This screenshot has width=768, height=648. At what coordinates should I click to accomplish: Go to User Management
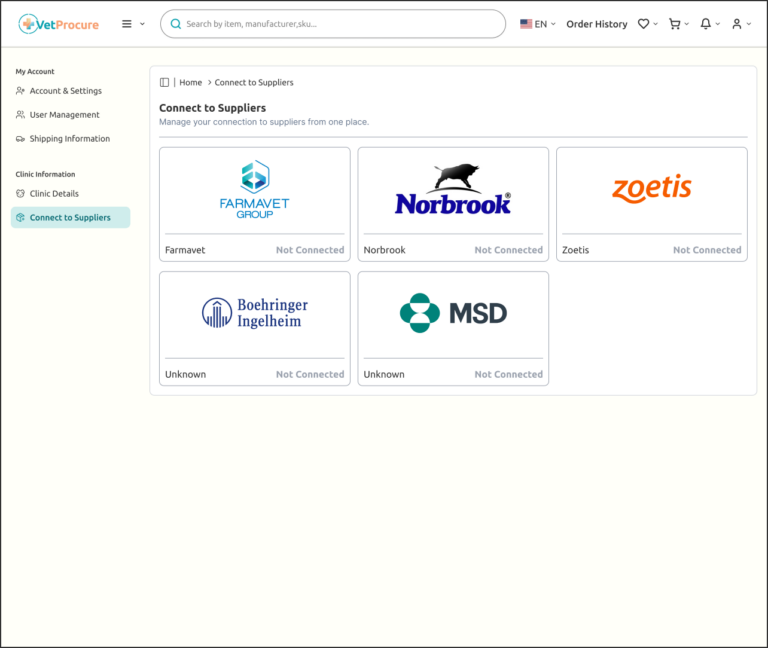tap(64, 115)
